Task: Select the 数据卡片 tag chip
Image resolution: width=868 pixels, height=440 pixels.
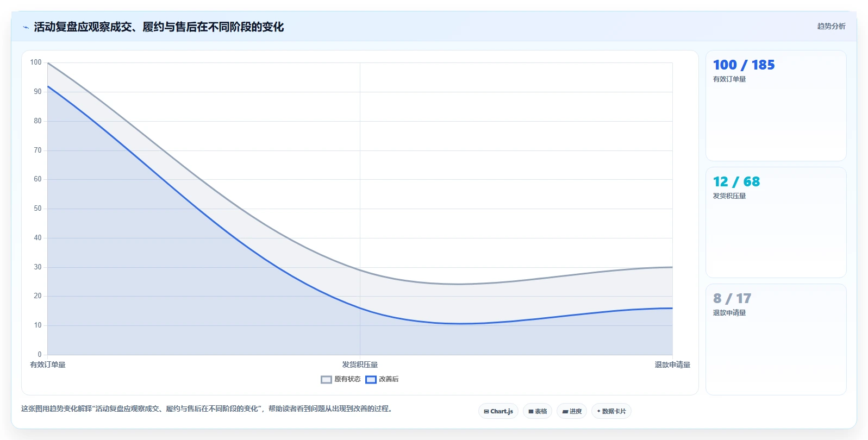Action: (x=611, y=411)
